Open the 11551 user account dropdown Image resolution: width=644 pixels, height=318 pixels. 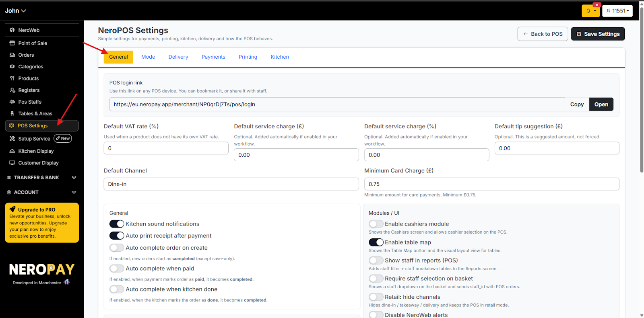click(x=617, y=11)
